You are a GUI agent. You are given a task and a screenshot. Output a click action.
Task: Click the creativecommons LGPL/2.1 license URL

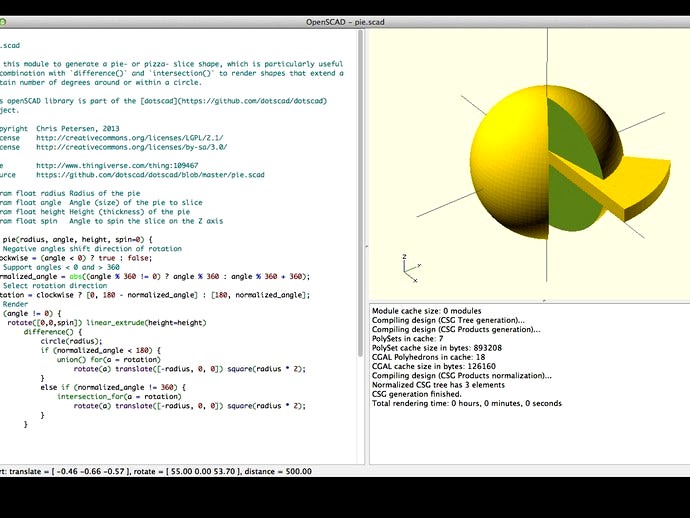(x=130, y=138)
